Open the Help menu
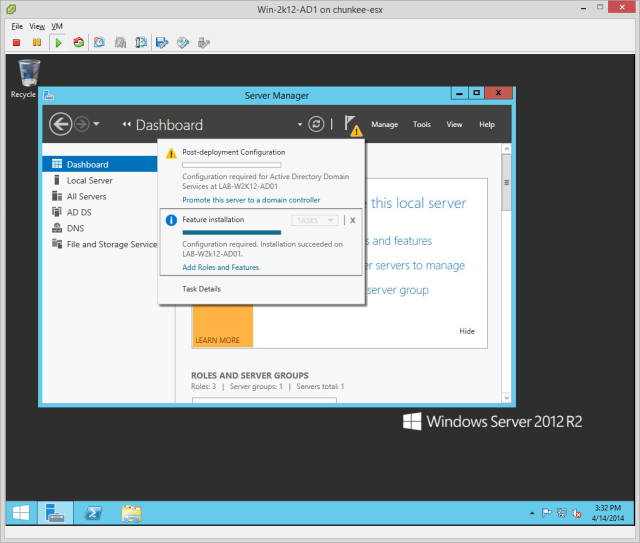The height and width of the screenshot is (543, 640). coord(487,125)
